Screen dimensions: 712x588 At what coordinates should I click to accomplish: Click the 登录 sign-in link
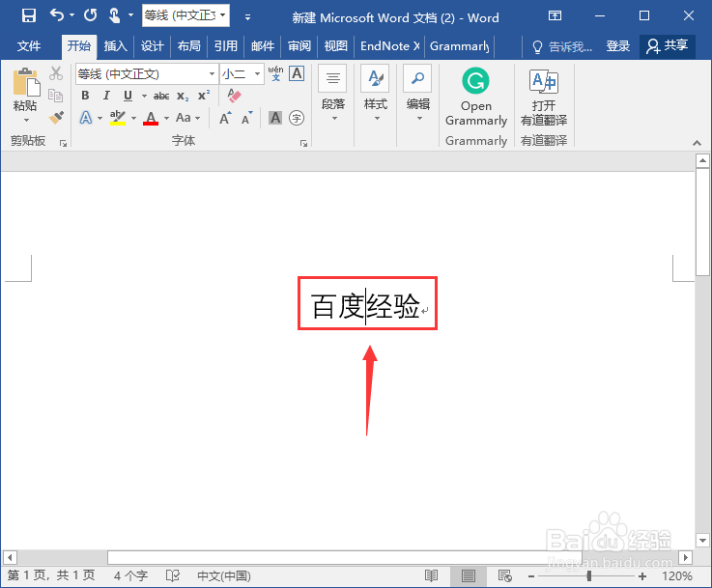[618, 46]
